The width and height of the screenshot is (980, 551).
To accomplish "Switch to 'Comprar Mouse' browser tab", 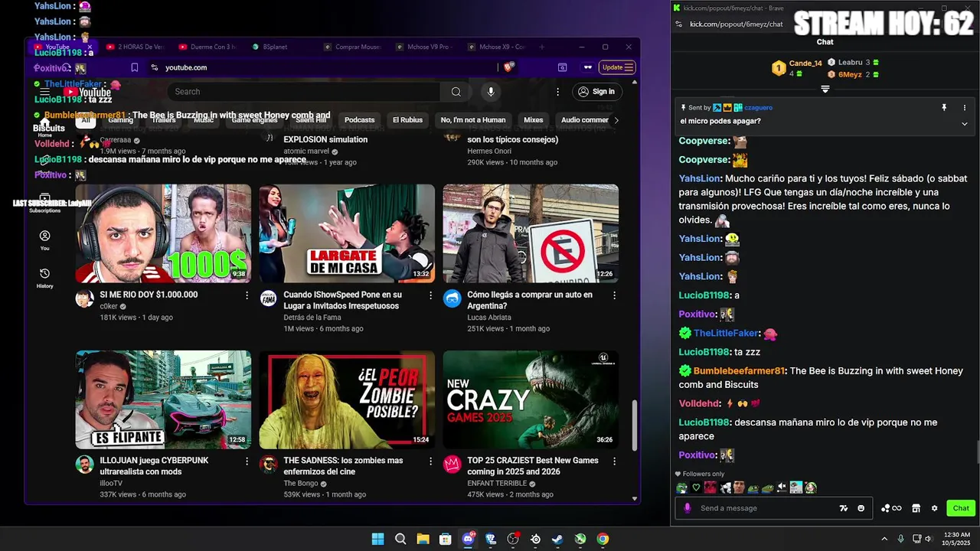I will (x=352, y=47).
